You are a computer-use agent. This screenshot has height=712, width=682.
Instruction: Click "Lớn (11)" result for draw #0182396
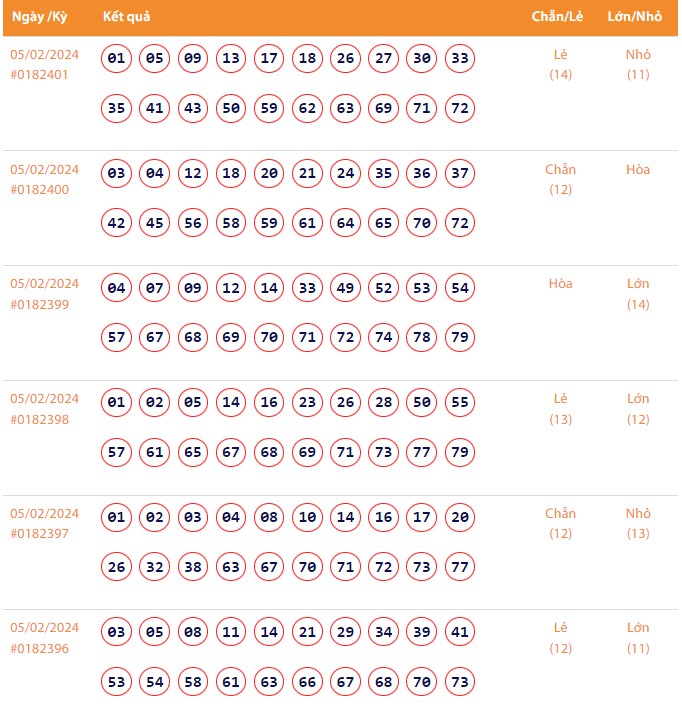638,637
